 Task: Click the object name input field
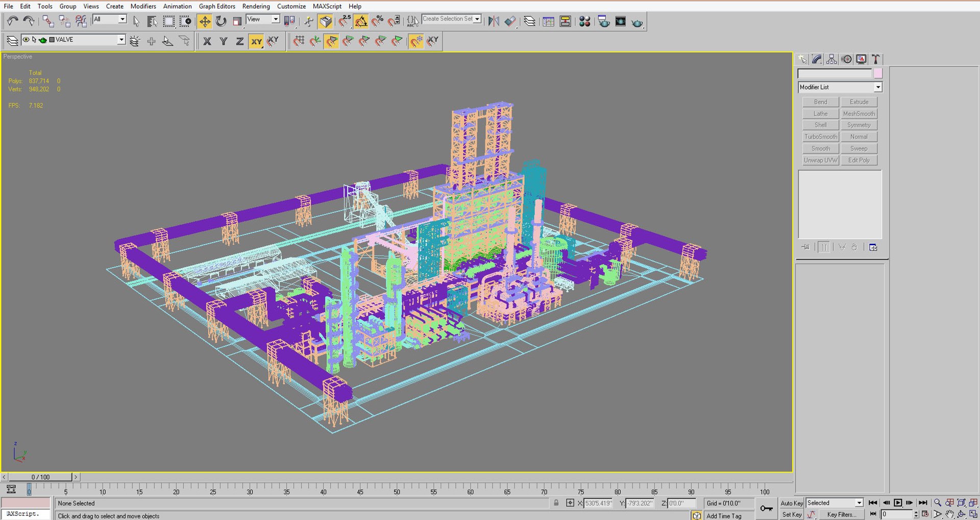pyautogui.click(x=835, y=74)
